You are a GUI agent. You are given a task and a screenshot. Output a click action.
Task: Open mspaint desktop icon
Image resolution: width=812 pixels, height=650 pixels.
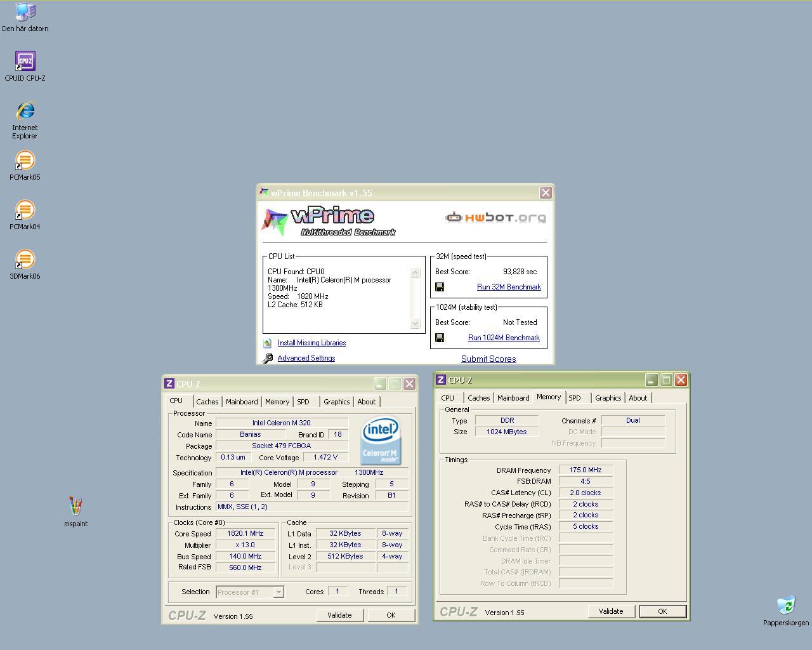pyautogui.click(x=75, y=512)
